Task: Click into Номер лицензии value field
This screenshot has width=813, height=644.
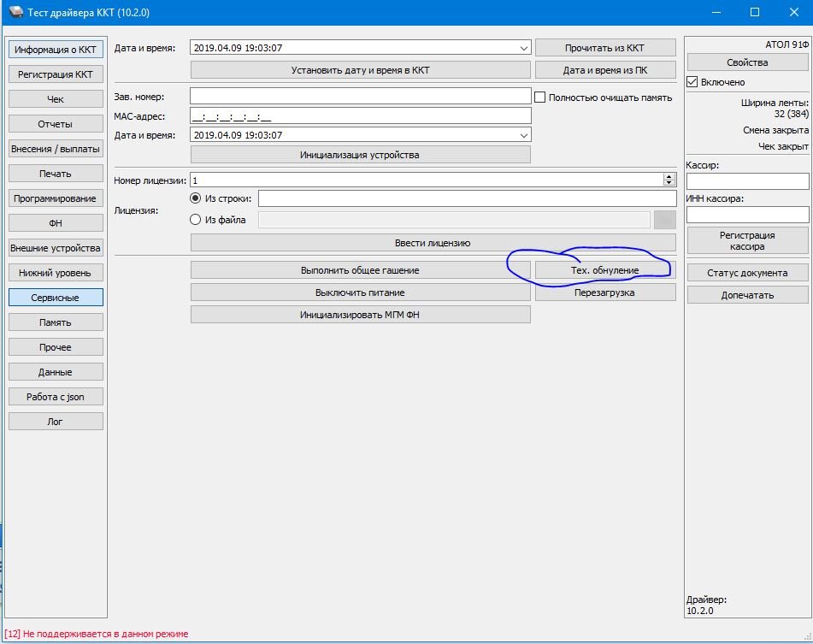Action: [427, 180]
